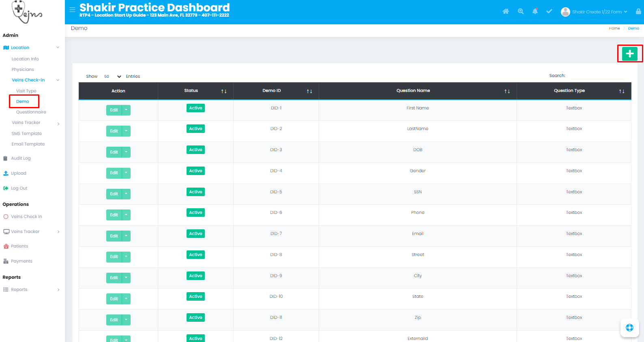Click the Home breadcrumb link

(x=614, y=28)
